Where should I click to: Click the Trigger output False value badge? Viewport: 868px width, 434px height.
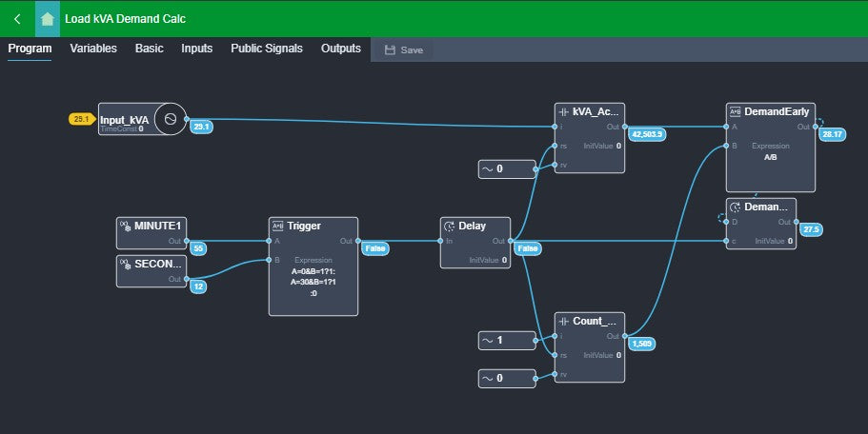click(373, 247)
